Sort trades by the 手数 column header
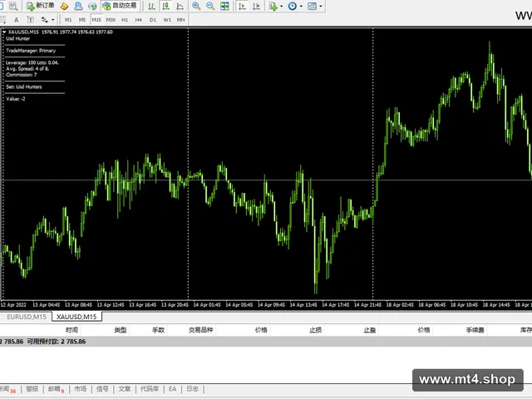532x399 pixels. [158, 330]
